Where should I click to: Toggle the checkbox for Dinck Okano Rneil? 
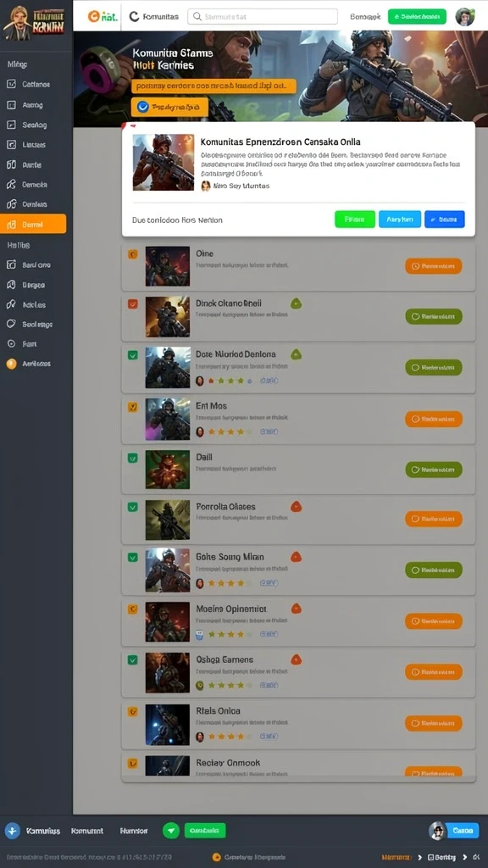click(x=133, y=303)
